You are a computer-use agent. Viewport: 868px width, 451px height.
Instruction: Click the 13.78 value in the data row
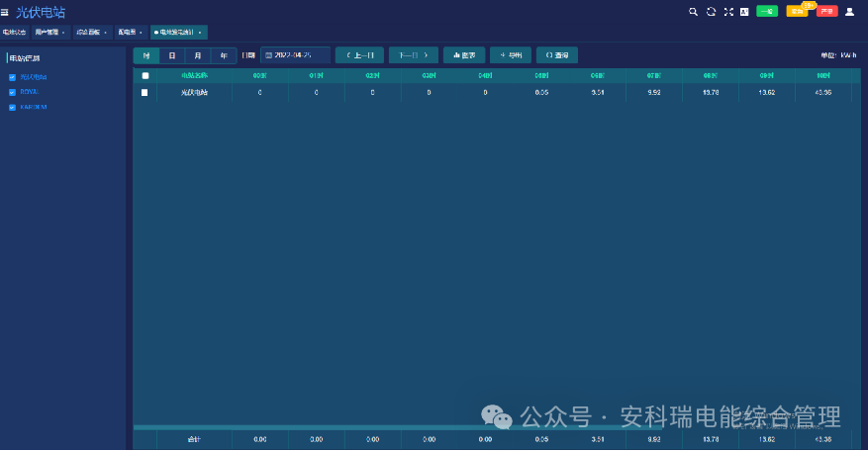711,92
